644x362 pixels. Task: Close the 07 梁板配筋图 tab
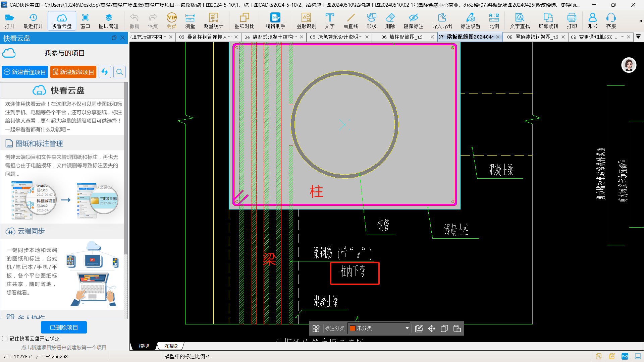(498, 37)
